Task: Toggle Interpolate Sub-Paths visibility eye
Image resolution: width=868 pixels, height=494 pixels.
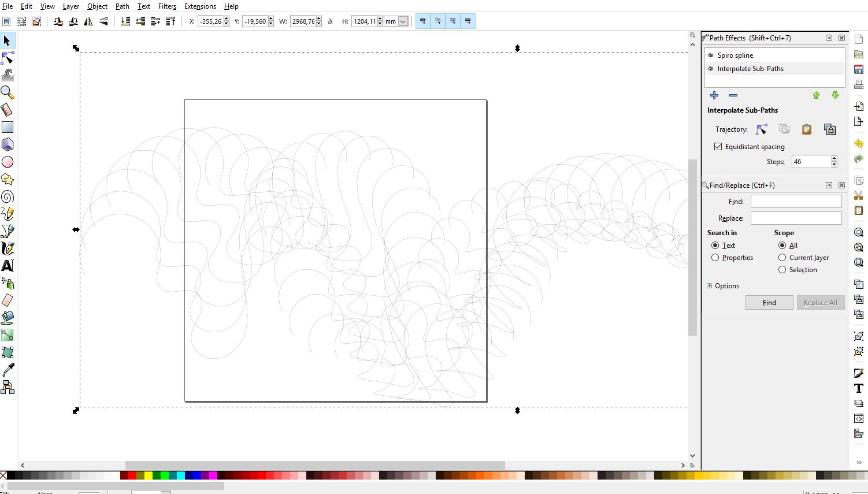Action: coord(711,69)
